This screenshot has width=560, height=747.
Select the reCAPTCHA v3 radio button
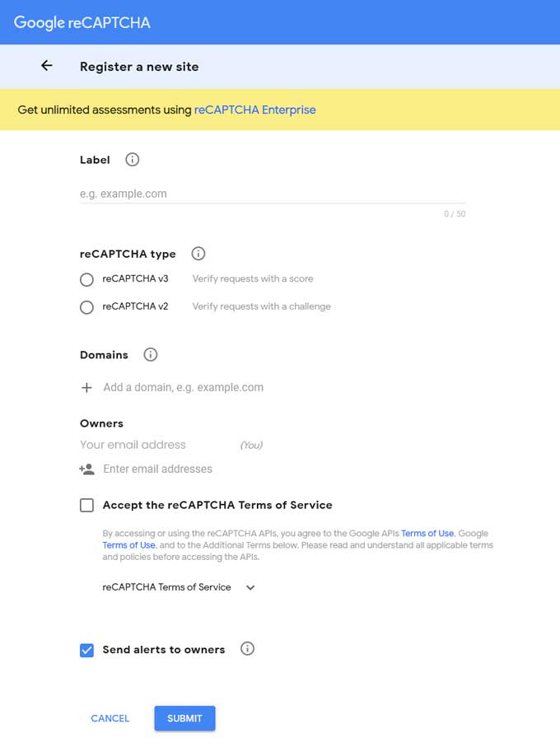[x=86, y=280]
